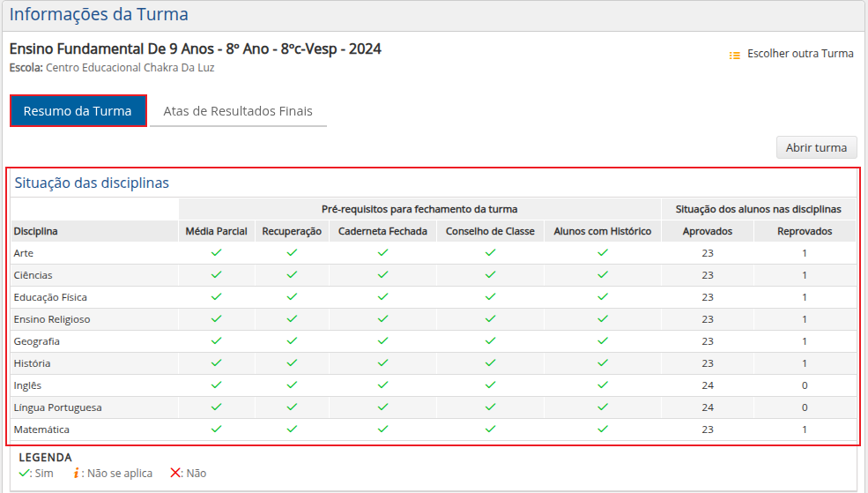The width and height of the screenshot is (868, 493).
Task: Switch to Atas de Resultados Finais tab
Action: [x=238, y=111]
